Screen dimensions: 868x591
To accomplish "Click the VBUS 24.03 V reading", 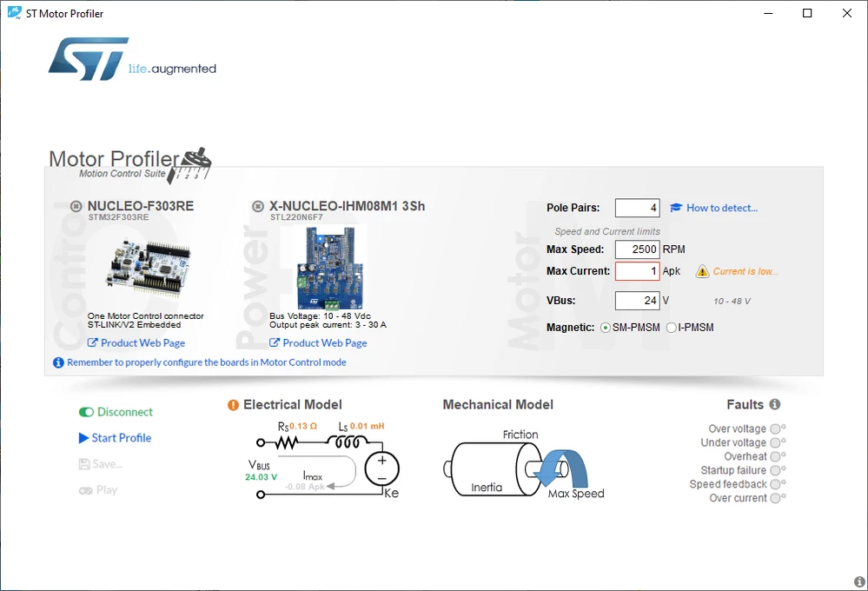I will [x=262, y=477].
